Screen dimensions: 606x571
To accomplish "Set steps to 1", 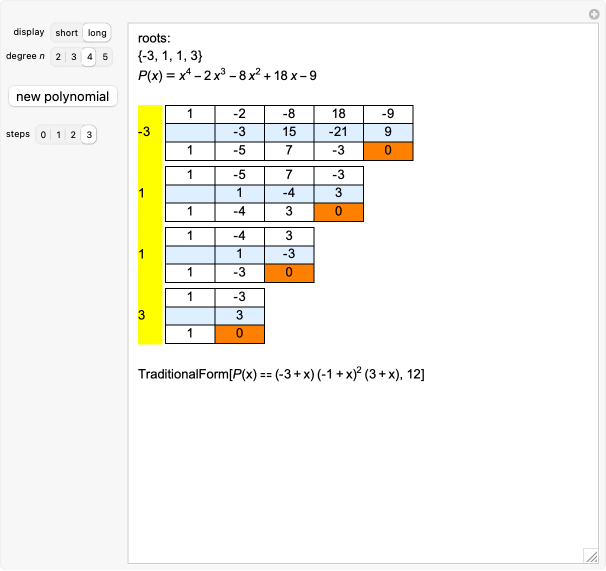I will (58, 134).
